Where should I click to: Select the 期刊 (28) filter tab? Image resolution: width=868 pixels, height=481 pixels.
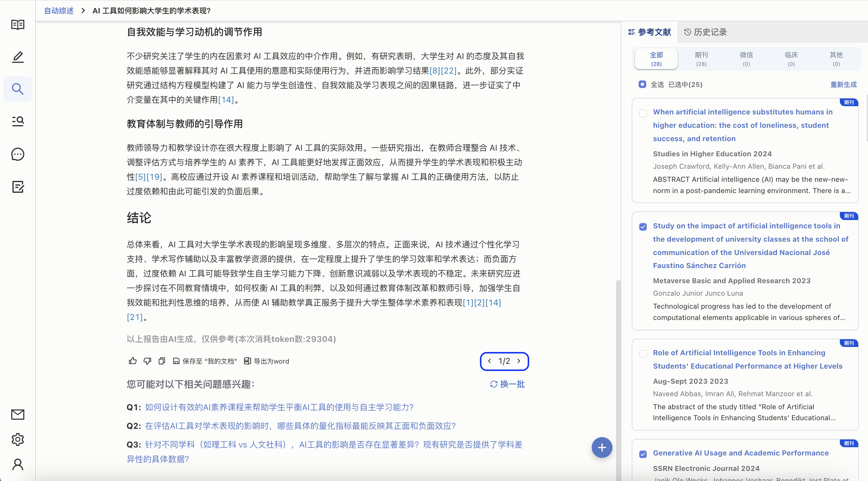click(701, 59)
